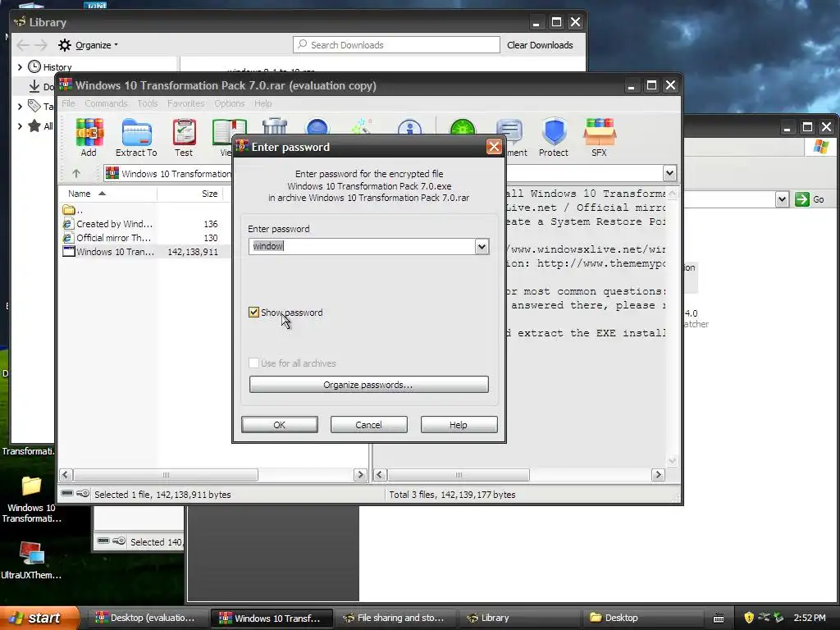
Task: Click the SFX toolbar icon
Action: (x=600, y=132)
